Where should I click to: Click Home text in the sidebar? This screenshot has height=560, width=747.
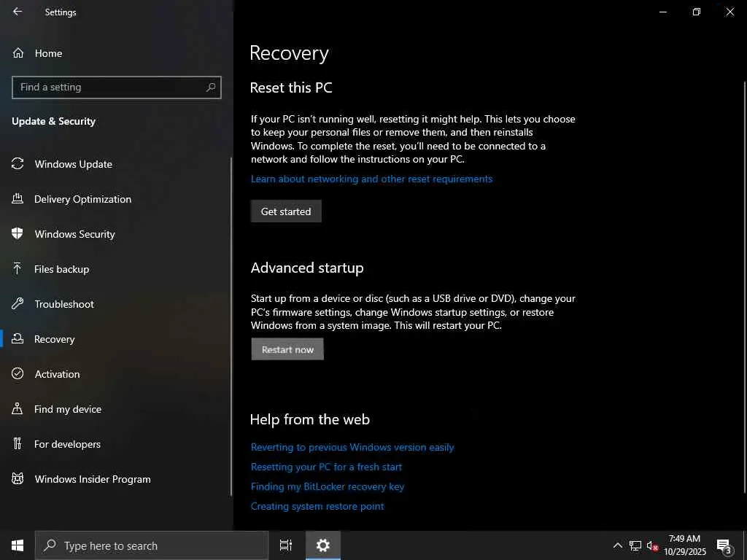pos(49,53)
